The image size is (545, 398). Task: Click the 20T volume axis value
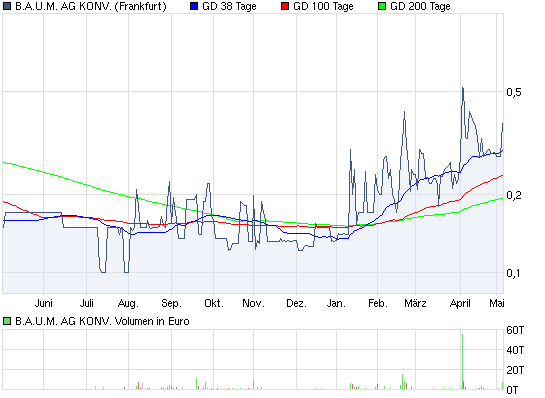[x=515, y=370]
